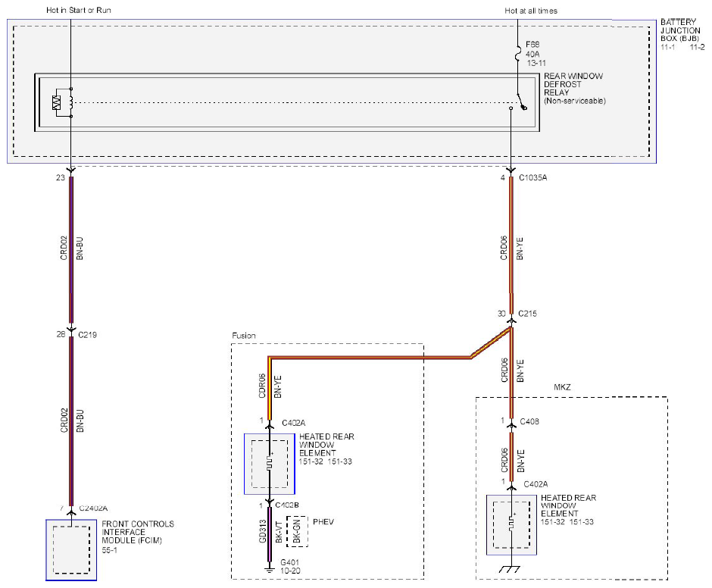Click the 'MKZ' variant label
The image size is (712, 588).
tap(562, 387)
